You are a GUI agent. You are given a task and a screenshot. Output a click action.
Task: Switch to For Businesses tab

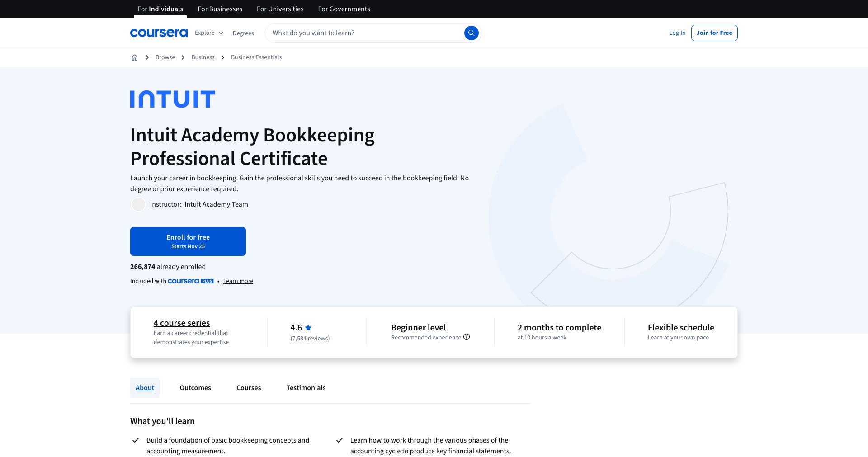click(x=220, y=9)
